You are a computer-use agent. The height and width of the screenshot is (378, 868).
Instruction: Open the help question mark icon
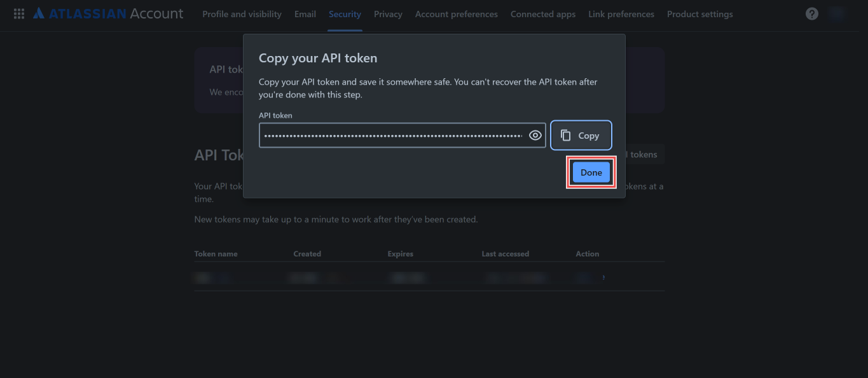[x=811, y=13]
